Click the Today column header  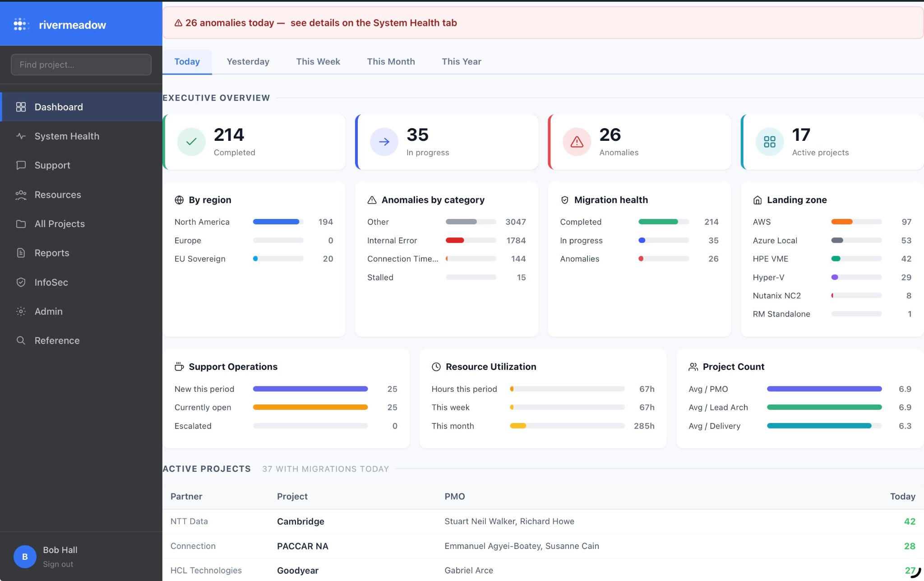click(x=902, y=497)
